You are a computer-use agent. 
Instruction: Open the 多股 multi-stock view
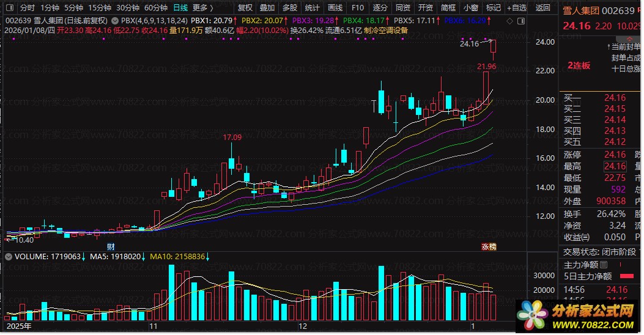289,7
